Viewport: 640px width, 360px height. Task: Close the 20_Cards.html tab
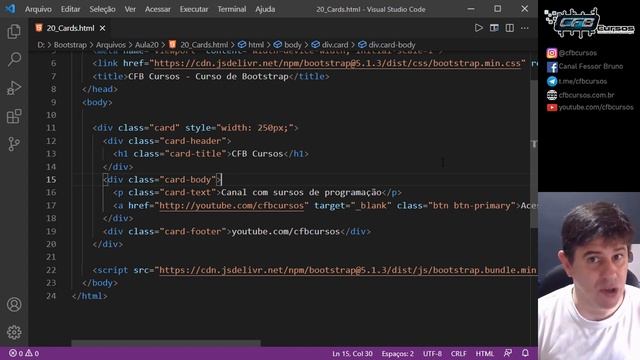point(102,28)
